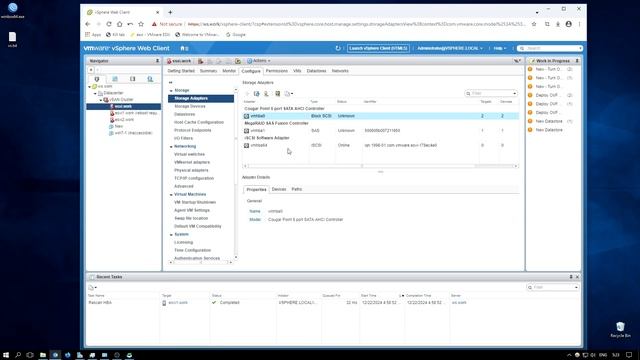Open Virtual switches settings page
Image resolution: width=640 pixels, height=360 pixels.
pyautogui.click(x=189, y=154)
